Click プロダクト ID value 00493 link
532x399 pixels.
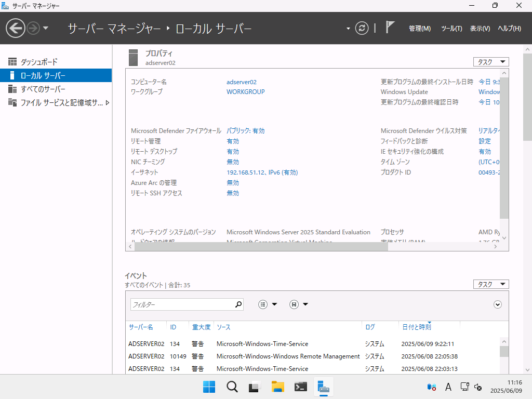click(x=489, y=172)
